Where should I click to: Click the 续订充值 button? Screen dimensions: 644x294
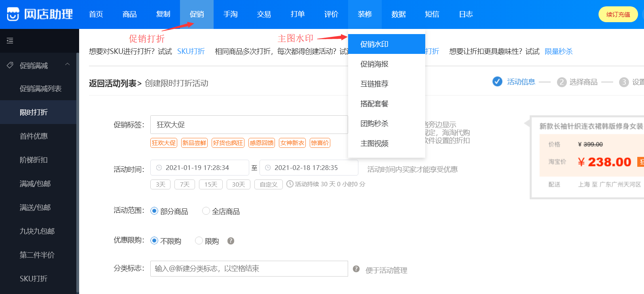[618, 14]
